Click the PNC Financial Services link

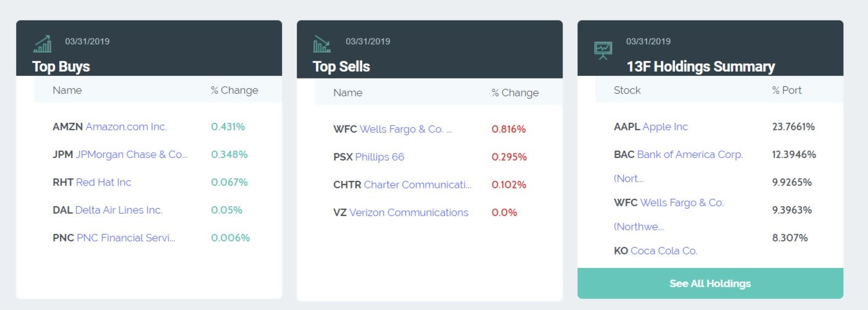126,238
